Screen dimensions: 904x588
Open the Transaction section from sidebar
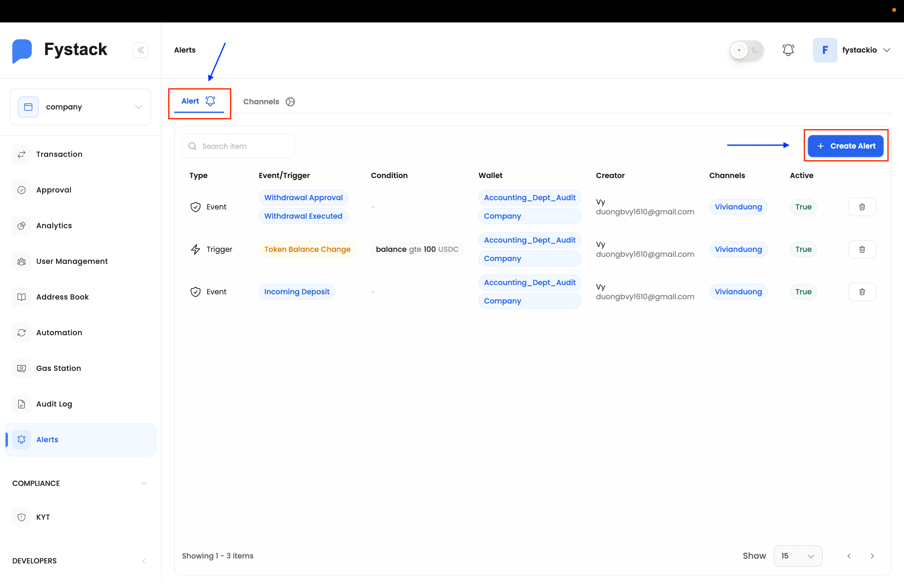[59, 154]
